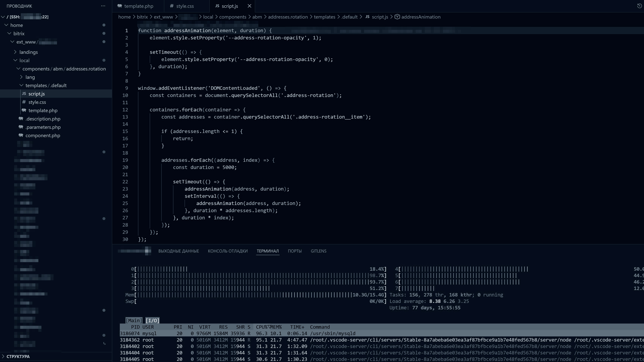Viewport: 644px width, 362px height.
Task: Open .description.php file
Action: pos(43,119)
